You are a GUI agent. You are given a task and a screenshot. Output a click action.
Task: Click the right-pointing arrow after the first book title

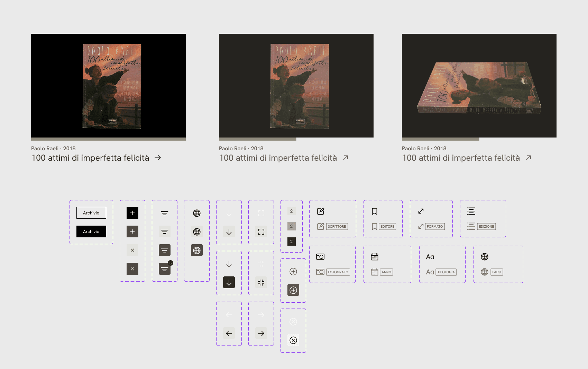(x=158, y=158)
